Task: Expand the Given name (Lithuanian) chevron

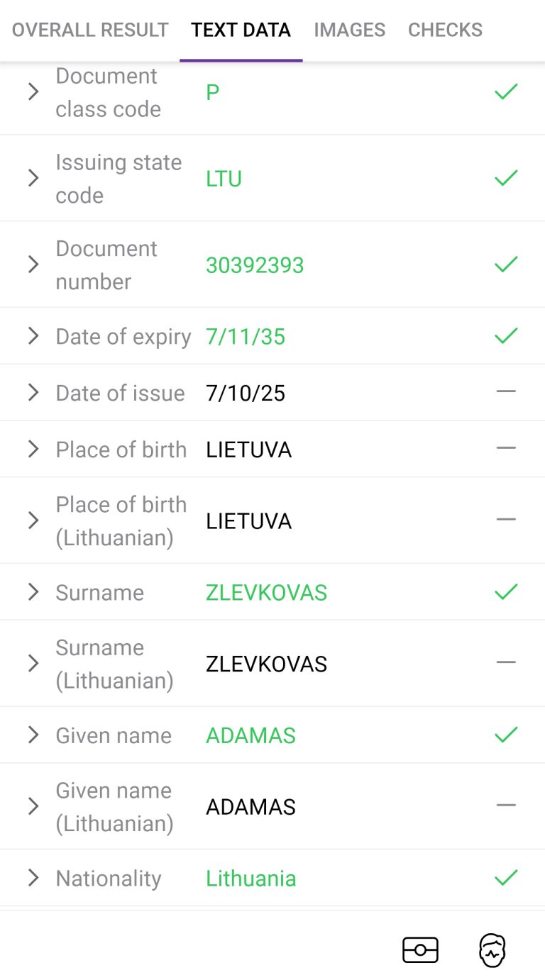Action: (x=33, y=806)
